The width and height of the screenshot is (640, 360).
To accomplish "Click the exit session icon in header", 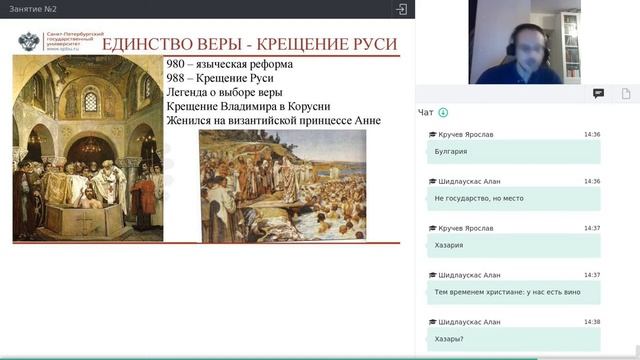I will [401, 9].
